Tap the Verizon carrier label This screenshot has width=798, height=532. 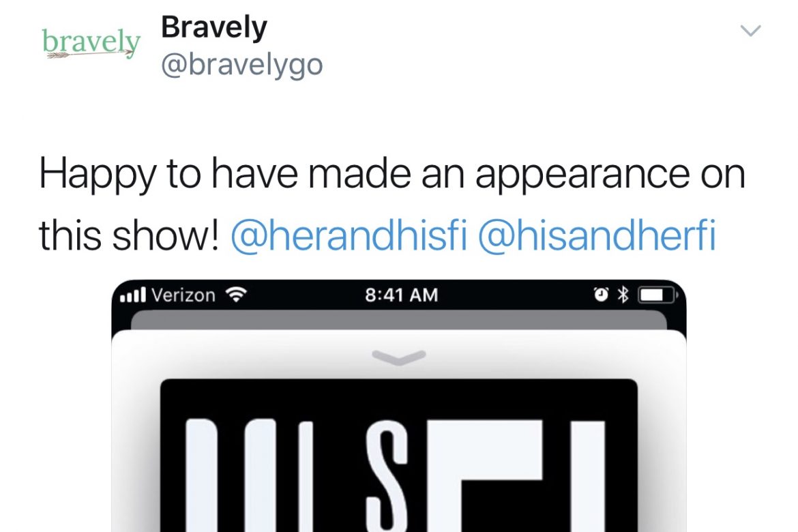183,295
